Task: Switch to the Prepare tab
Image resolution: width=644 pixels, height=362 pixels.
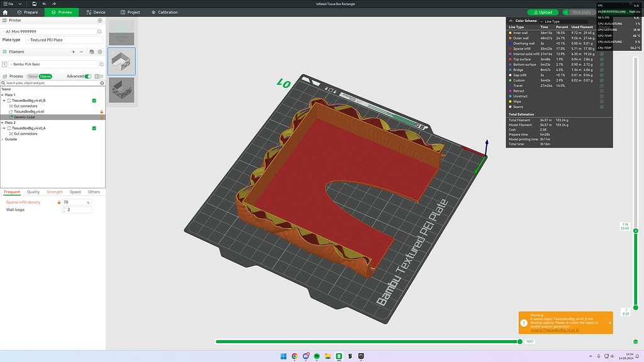Action: (28, 13)
